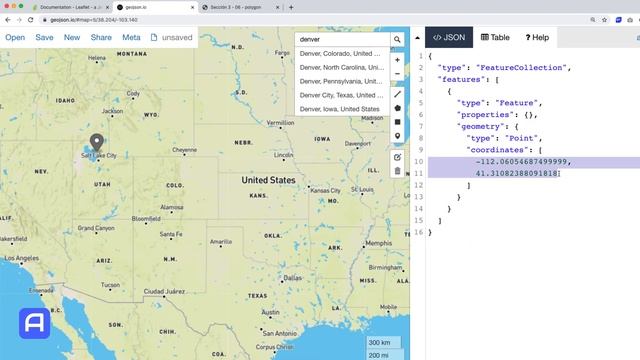Activate the delete layers trash tool
The width and height of the screenshot is (640, 360).
397,171
